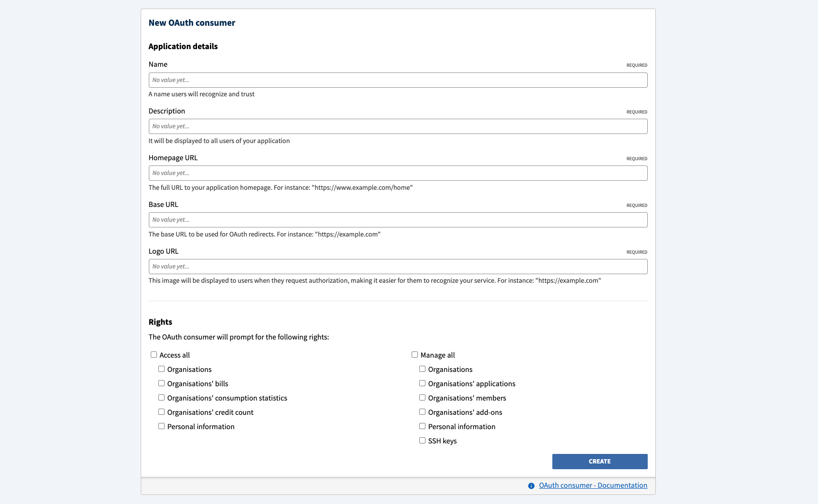Viewport: 818px width, 504px height.
Task: Click the info icon near the documentation link
Action: [531, 485]
